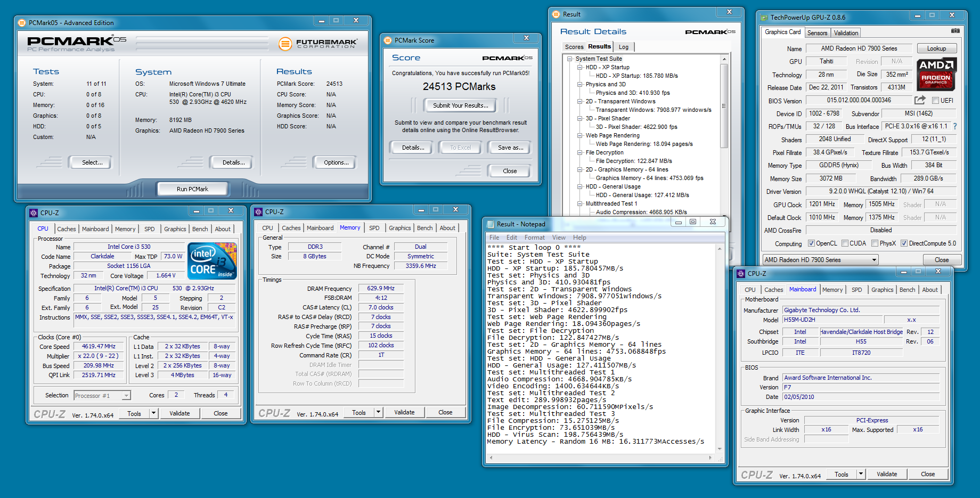Click the Result tree vertical scrollbar thumb
980x498 pixels.
[724, 105]
